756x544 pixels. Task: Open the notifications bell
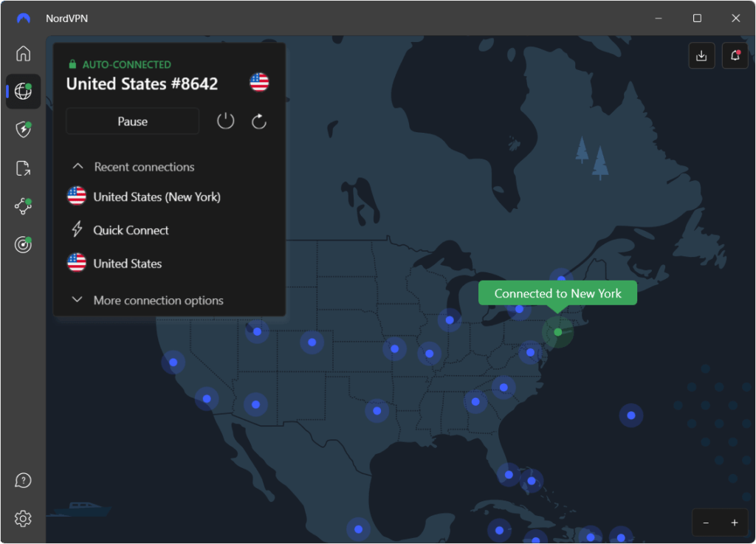pyautogui.click(x=735, y=56)
